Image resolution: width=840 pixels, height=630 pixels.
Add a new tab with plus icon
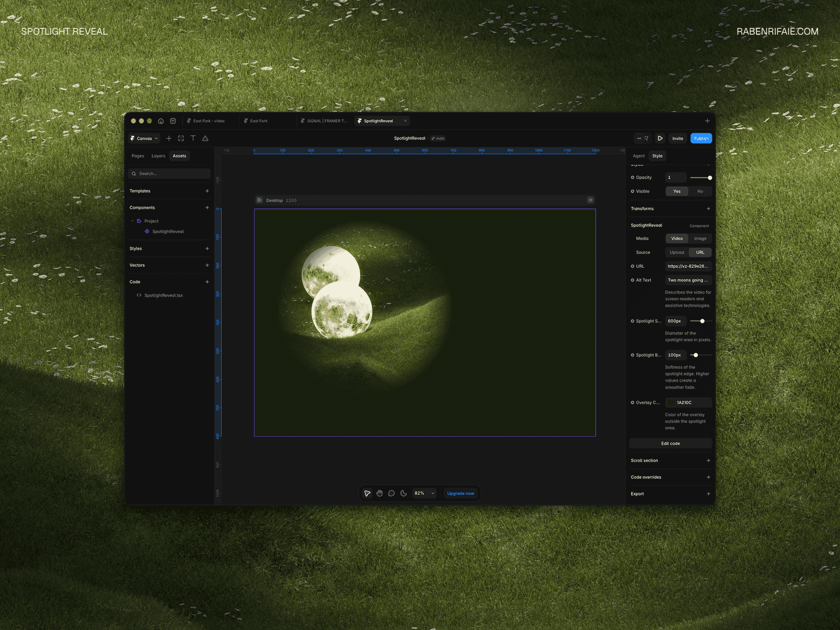(x=707, y=121)
